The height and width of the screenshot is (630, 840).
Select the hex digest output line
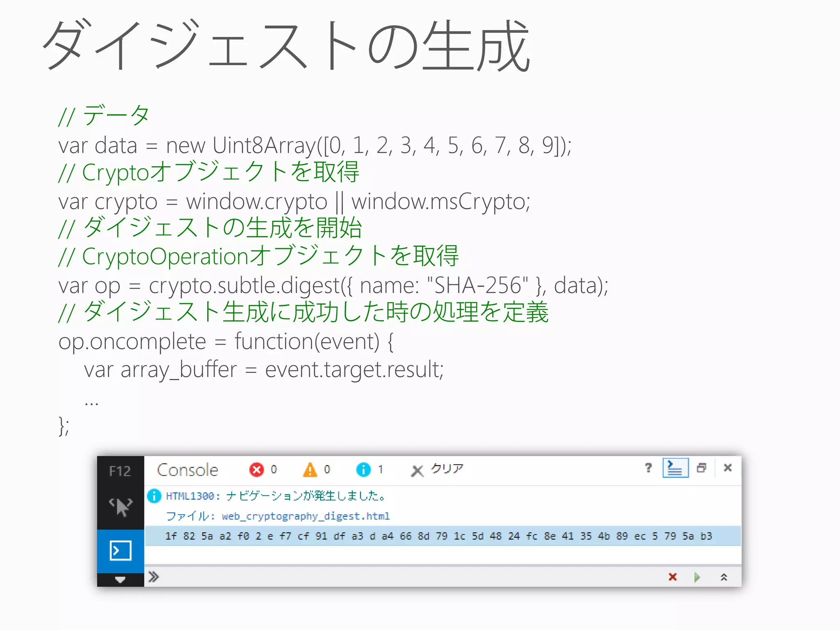438,536
